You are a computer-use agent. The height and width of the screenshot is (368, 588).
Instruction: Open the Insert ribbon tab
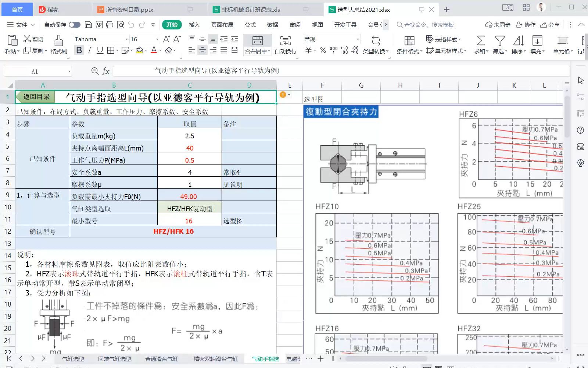pyautogui.click(x=194, y=25)
